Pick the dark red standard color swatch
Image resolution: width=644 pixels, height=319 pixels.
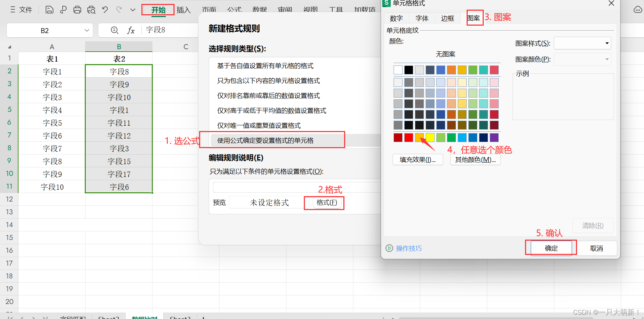coord(398,137)
